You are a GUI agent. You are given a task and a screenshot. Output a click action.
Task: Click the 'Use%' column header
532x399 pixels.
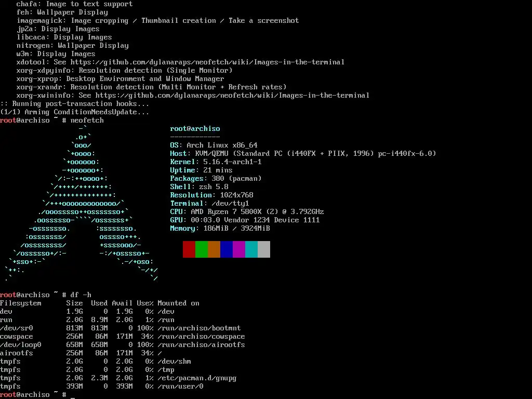(145, 303)
